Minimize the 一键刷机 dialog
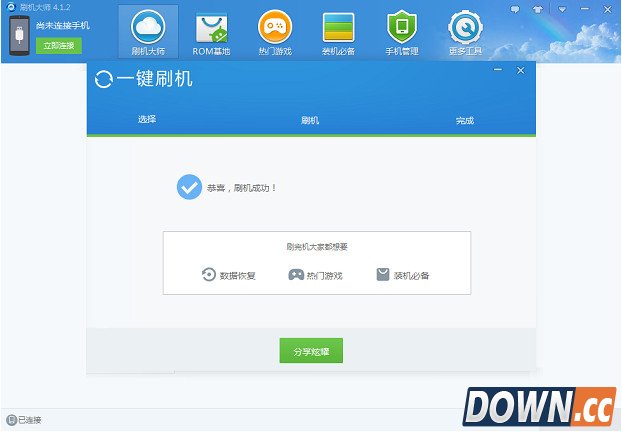This screenshot has width=622, height=432. pyautogui.click(x=502, y=71)
